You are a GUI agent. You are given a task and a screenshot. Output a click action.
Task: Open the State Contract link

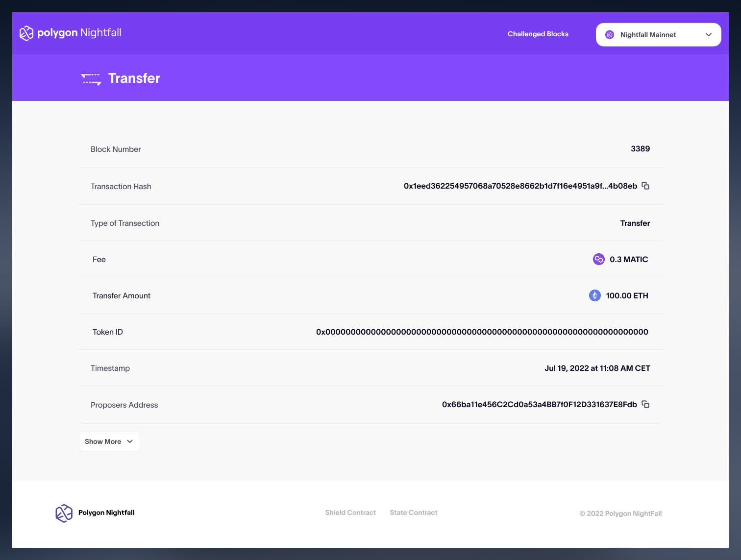pos(414,512)
